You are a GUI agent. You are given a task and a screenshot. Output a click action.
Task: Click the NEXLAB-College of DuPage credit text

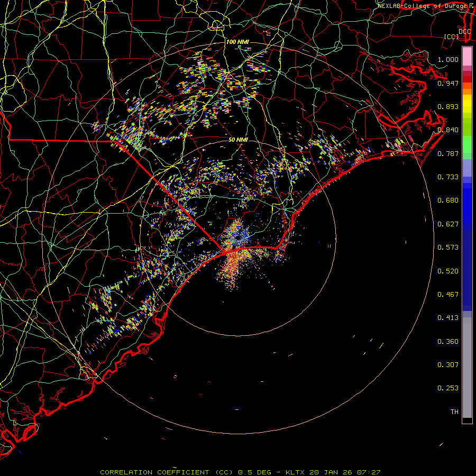point(423,6)
